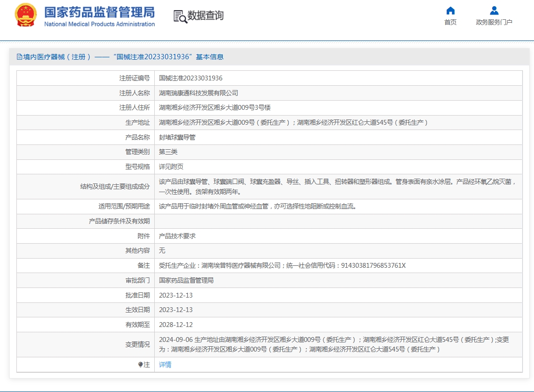Select 其他内容 value 无
Image resolution: width=534 pixels, height=392 pixels.
162,250
